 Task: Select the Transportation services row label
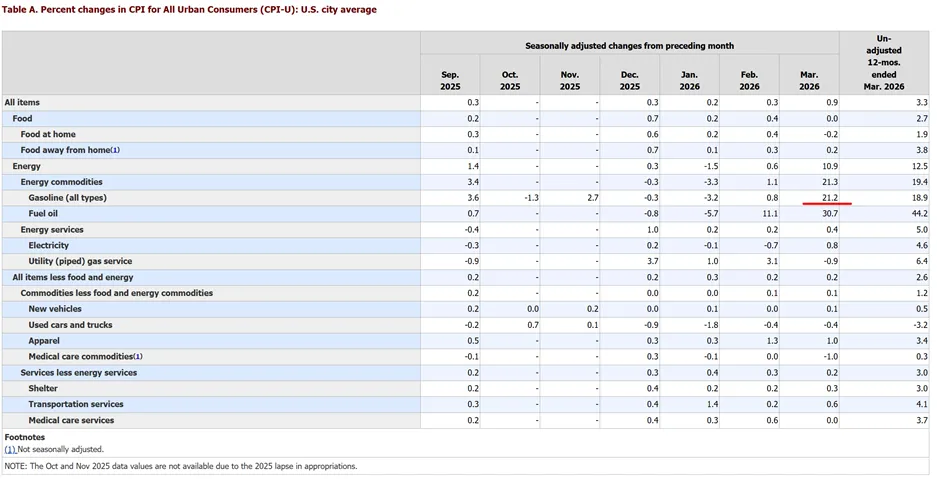click(76, 404)
